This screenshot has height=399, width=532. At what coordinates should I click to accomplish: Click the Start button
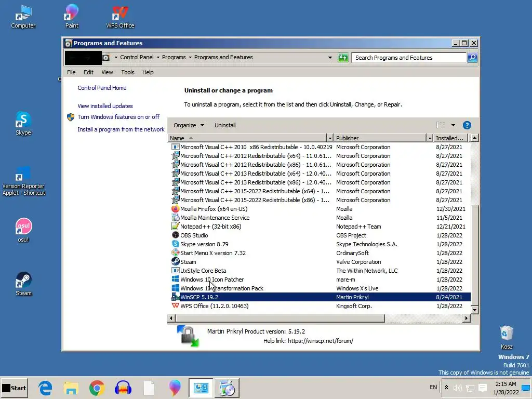point(14,388)
